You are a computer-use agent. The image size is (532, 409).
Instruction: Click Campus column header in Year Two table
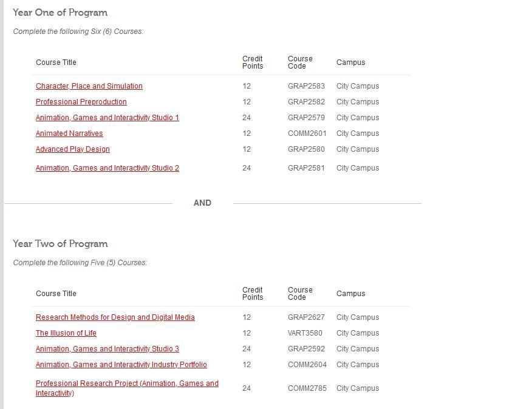tap(351, 294)
